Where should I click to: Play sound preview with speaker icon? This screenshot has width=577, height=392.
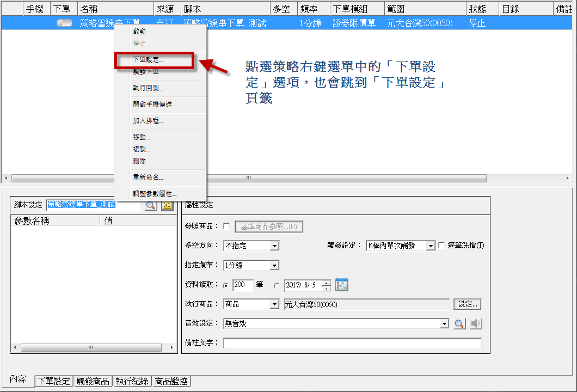(x=476, y=323)
